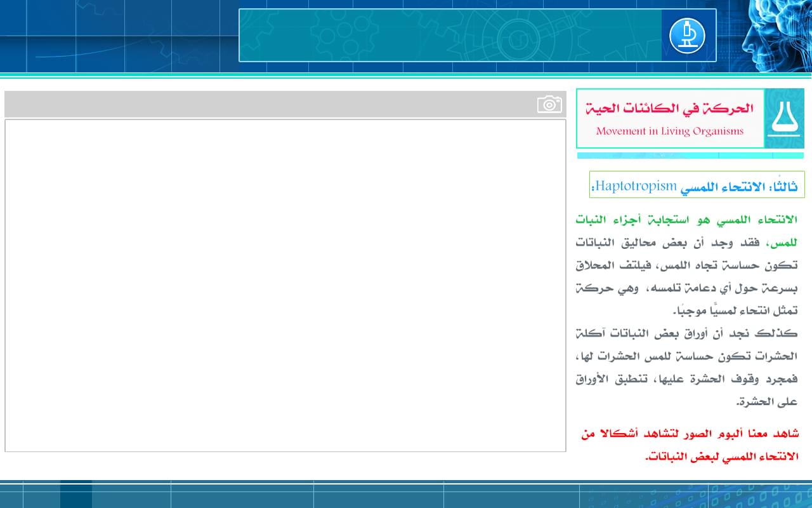Viewport: 812px width, 508px height.
Task: Click the green definition sentence of haptotropism
Action: [x=686, y=220]
